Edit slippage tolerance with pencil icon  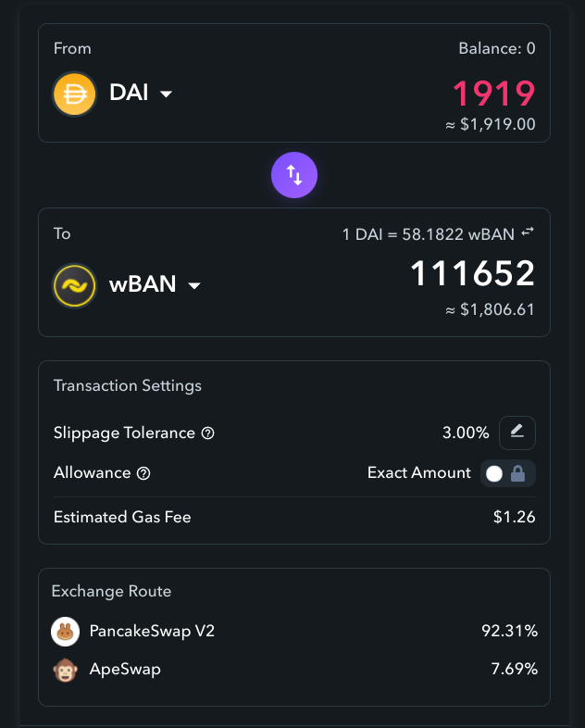(517, 433)
